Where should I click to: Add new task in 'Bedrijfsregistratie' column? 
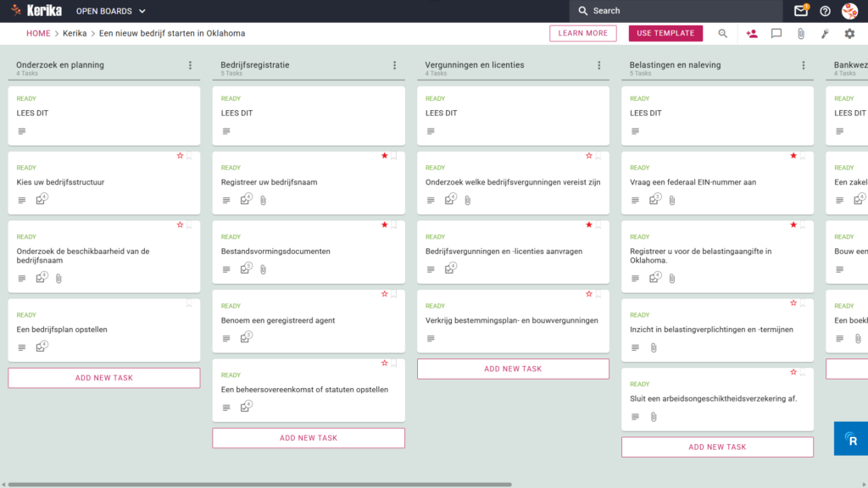(309, 438)
